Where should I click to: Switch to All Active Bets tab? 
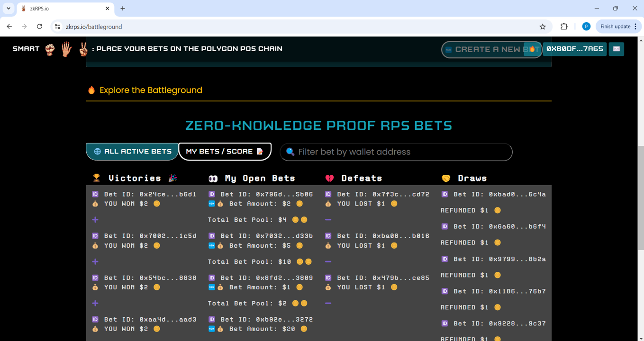click(132, 152)
